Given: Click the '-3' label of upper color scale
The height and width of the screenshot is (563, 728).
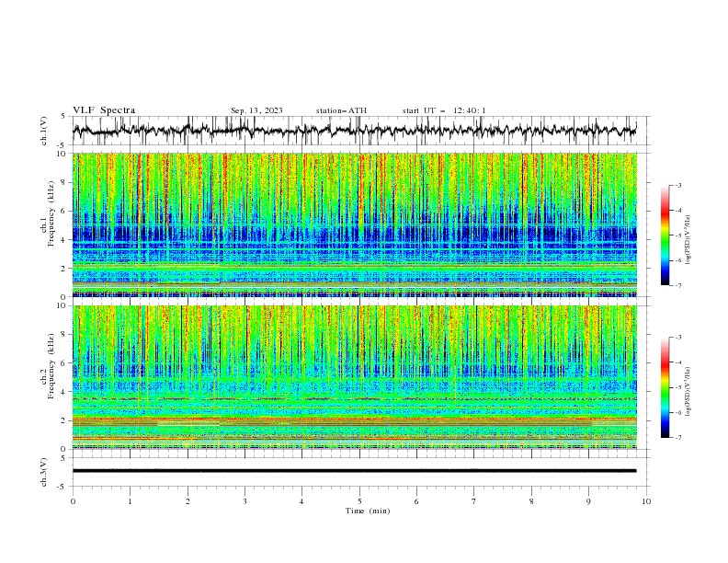Looking at the screenshot, I should (678, 185).
